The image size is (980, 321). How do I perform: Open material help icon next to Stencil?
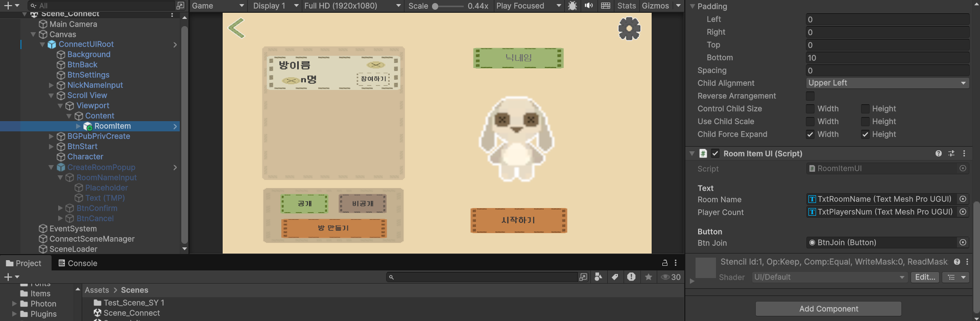coord(957,262)
